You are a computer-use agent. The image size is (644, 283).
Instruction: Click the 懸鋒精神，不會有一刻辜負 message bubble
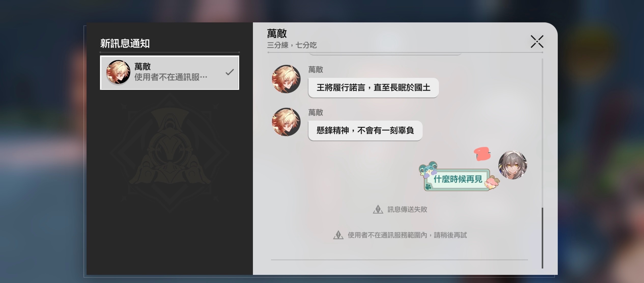click(x=365, y=131)
